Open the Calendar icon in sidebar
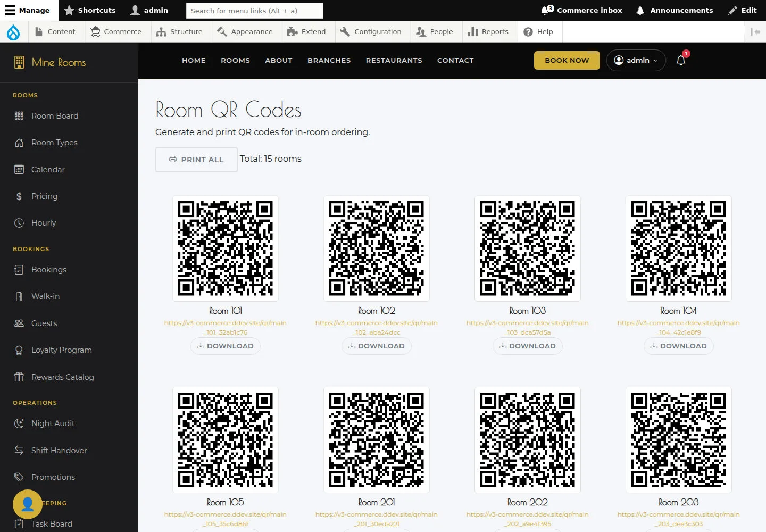This screenshot has height=532, width=766. 19,170
